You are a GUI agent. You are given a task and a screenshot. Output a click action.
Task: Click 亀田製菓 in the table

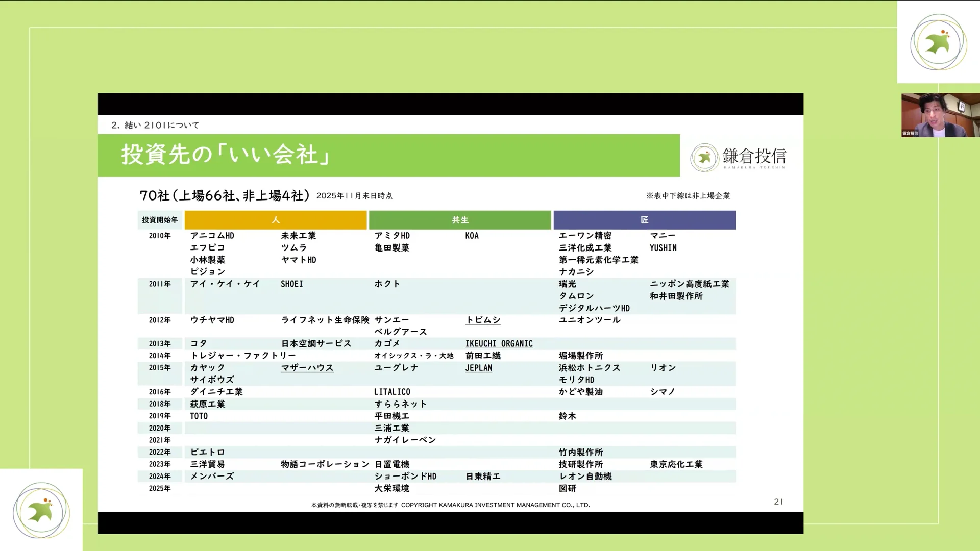[392, 248]
